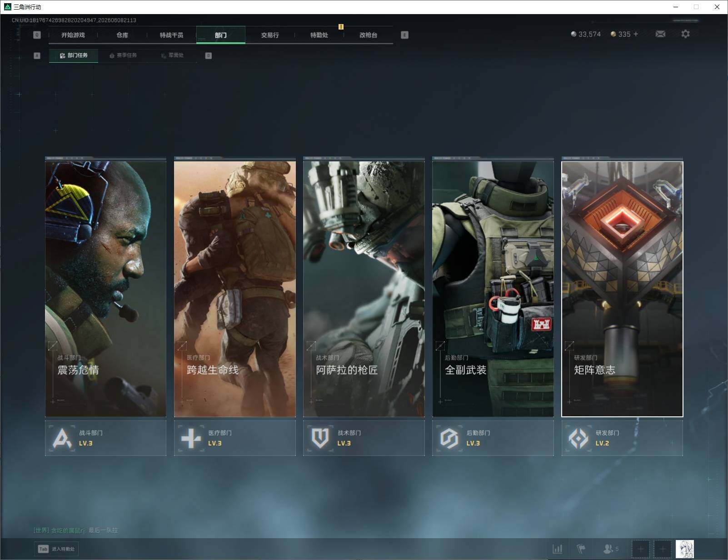Viewport: 728px width, 560px height.
Task: Click the player avatar portrait
Action: (685, 549)
